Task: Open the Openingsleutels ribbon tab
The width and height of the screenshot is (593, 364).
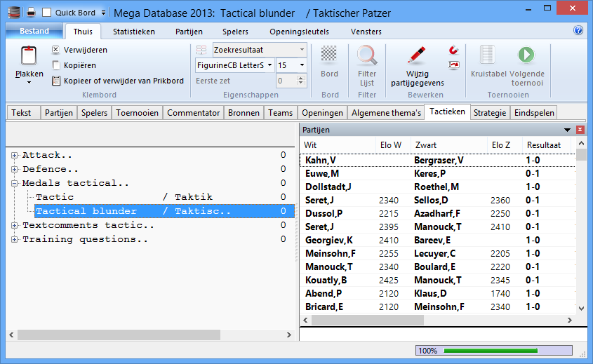Action: 299,32
